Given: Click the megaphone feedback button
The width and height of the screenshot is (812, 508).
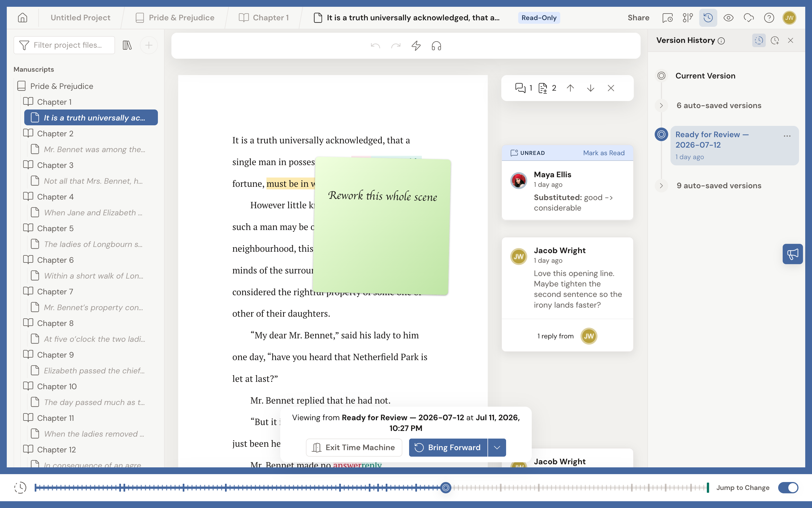Looking at the screenshot, I should 793,254.
